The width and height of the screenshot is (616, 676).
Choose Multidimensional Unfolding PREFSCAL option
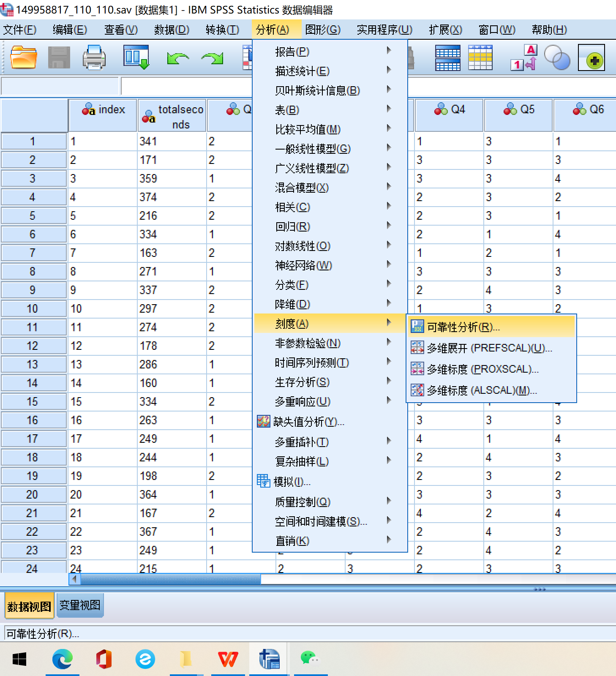(x=491, y=348)
